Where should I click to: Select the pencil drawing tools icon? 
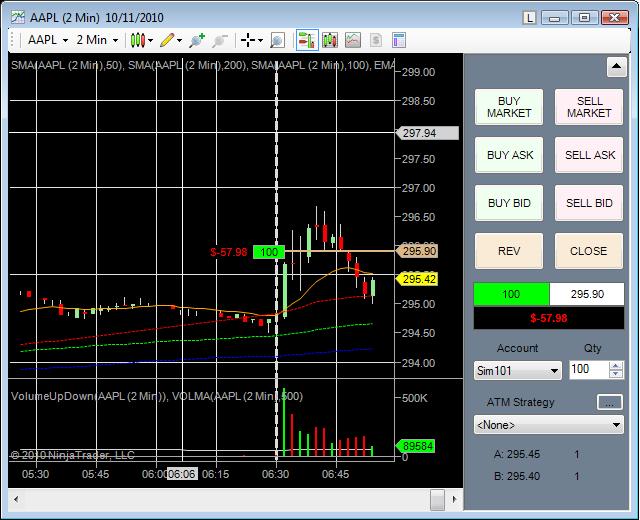167,40
